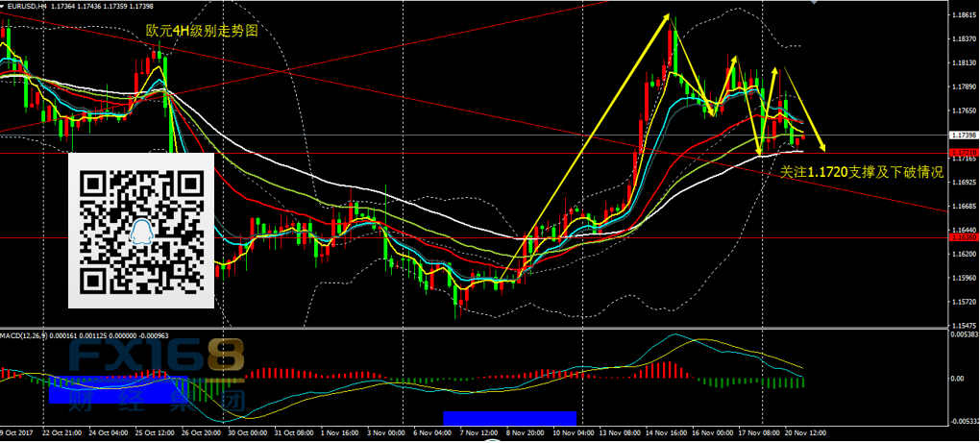Click the yellow 欧元4H级别走势图 title text
980x443 pixels.
coord(202,31)
